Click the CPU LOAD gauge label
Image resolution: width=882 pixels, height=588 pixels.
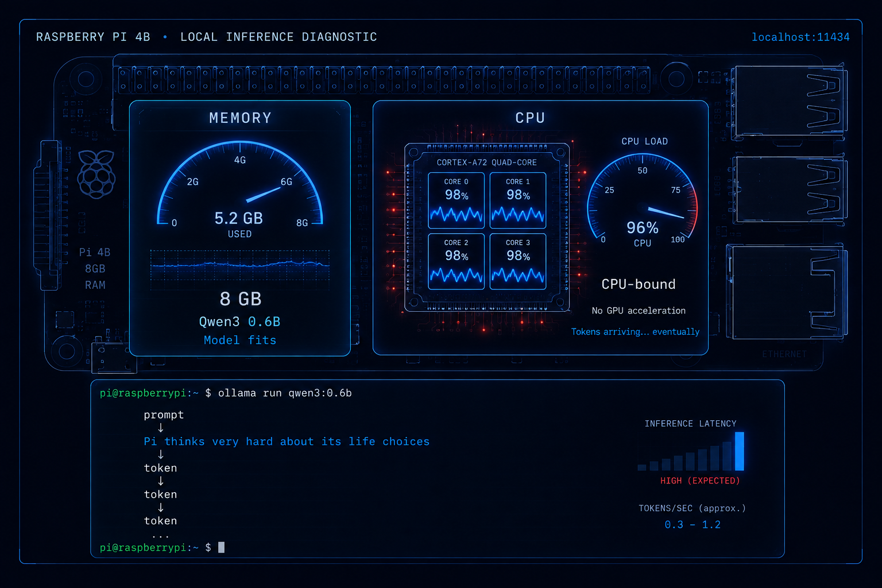click(645, 141)
